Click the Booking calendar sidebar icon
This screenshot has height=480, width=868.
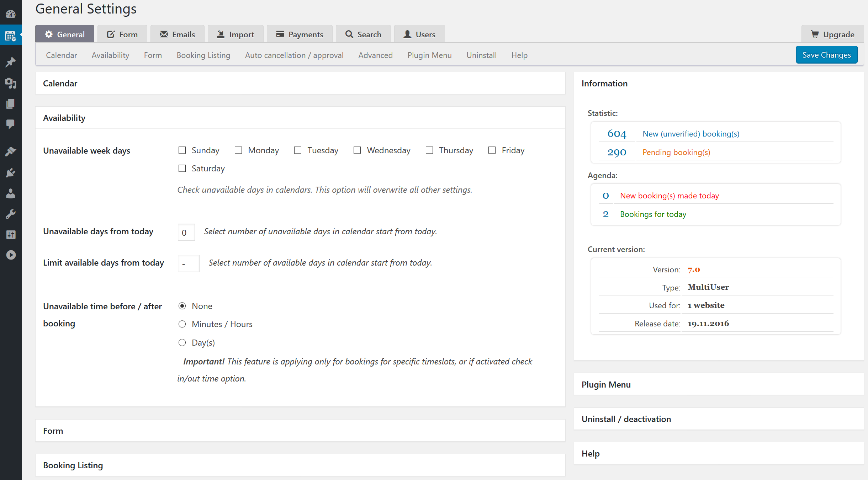[x=11, y=35]
